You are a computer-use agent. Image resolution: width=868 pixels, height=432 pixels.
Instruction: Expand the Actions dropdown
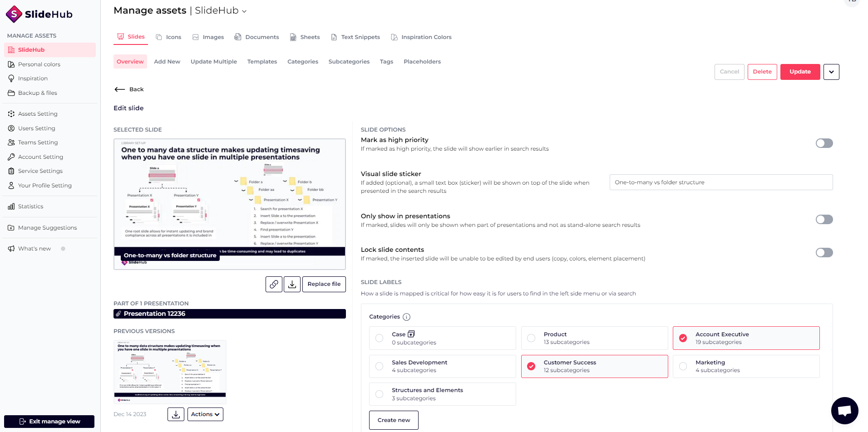tap(205, 414)
